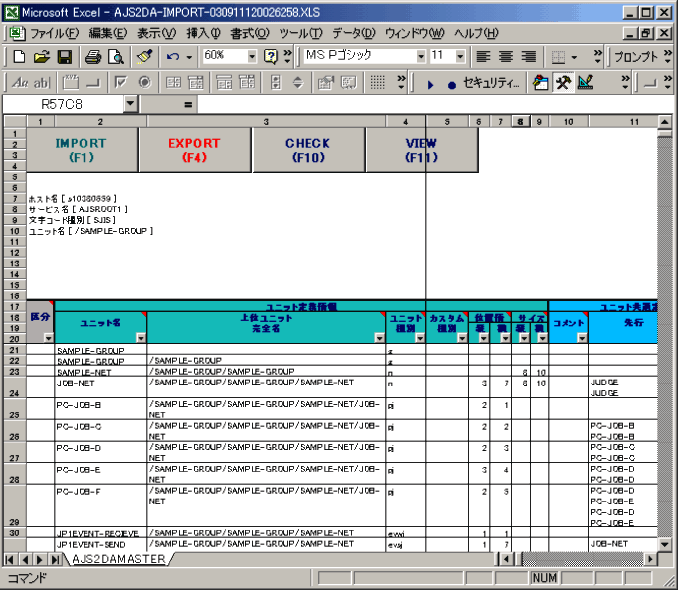
Task: Click the Edit Code icon in the Forms toolbar
Action: point(349,82)
